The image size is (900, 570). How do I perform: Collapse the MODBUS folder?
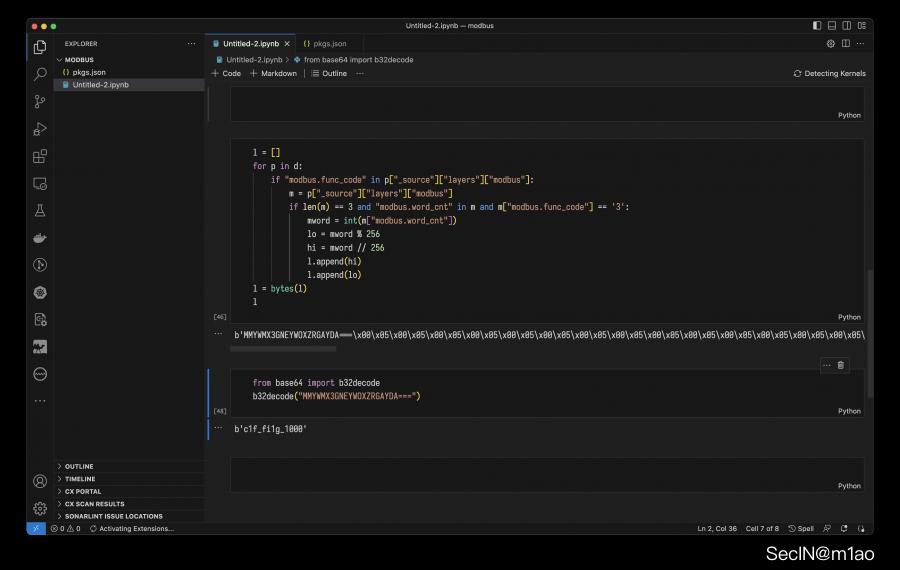click(x=79, y=60)
